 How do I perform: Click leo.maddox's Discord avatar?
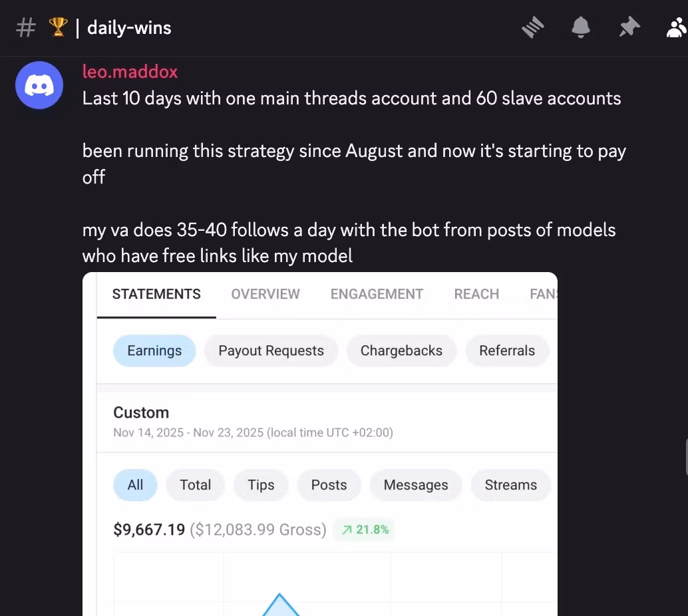(39, 84)
